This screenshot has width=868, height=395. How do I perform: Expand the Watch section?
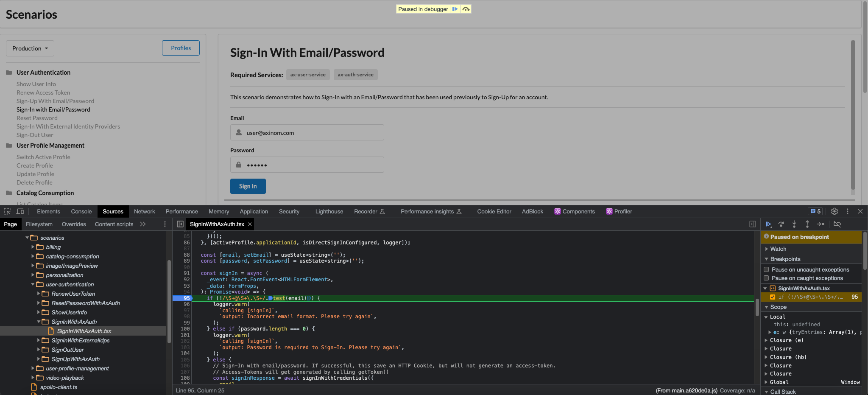click(x=767, y=249)
